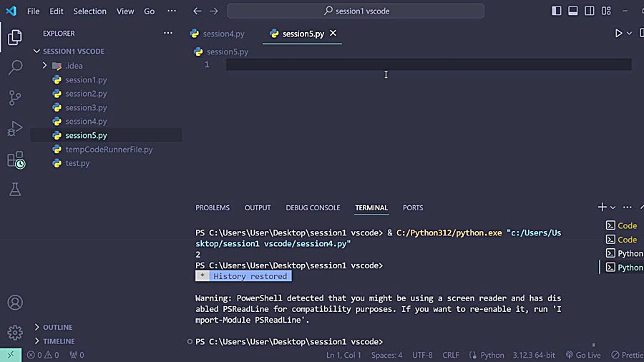Change the UTF-8 encoding status item
Image resolution: width=644 pixels, height=362 pixels.
pos(422,355)
